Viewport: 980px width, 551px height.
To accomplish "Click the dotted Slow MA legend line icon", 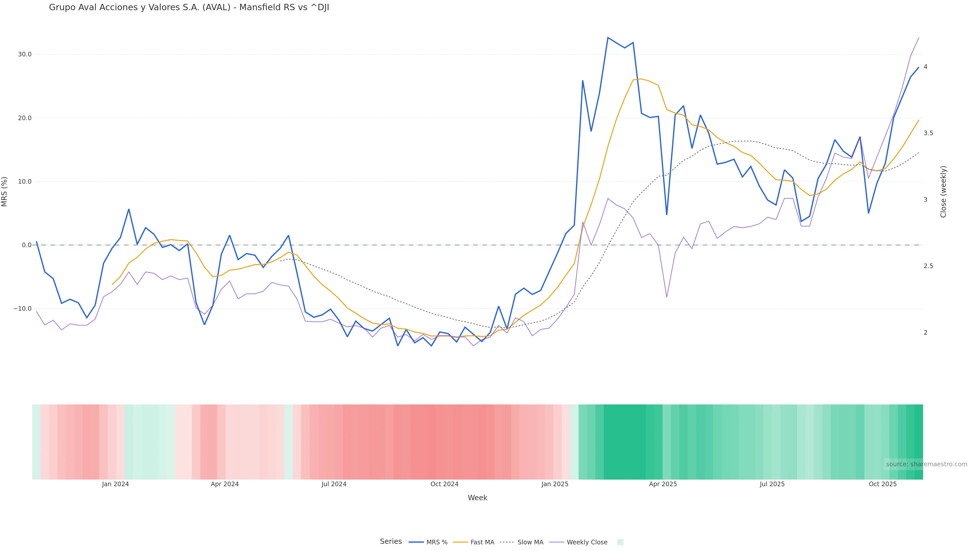I will (x=507, y=542).
